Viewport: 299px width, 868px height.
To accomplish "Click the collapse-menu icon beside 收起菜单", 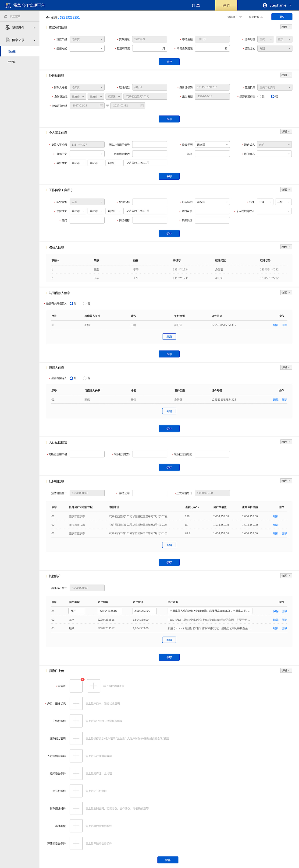I will coord(5,16).
